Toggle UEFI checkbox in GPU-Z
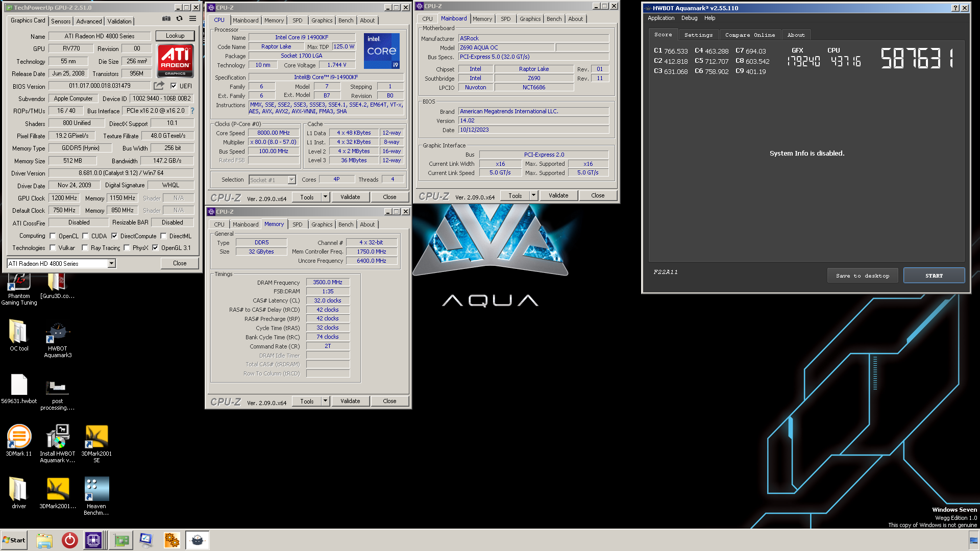Image resolution: width=980 pixels, height=551 pixels. (x=174, y=86)
